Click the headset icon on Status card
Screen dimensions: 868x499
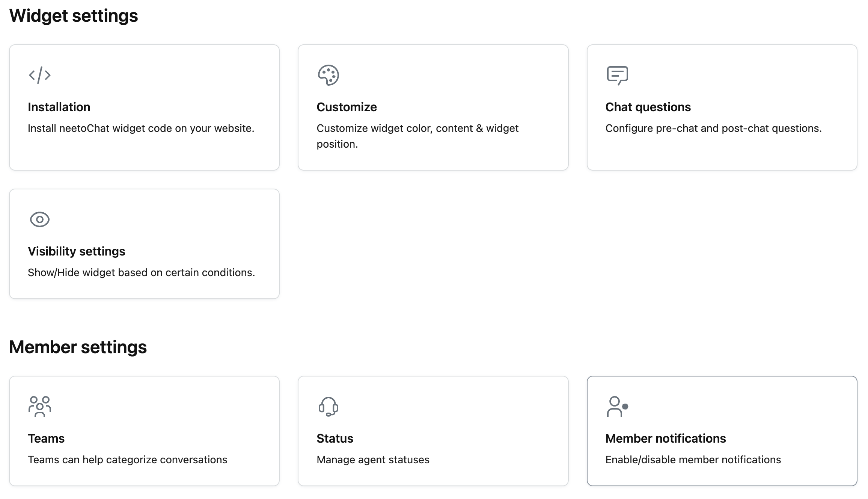point(328,406)
